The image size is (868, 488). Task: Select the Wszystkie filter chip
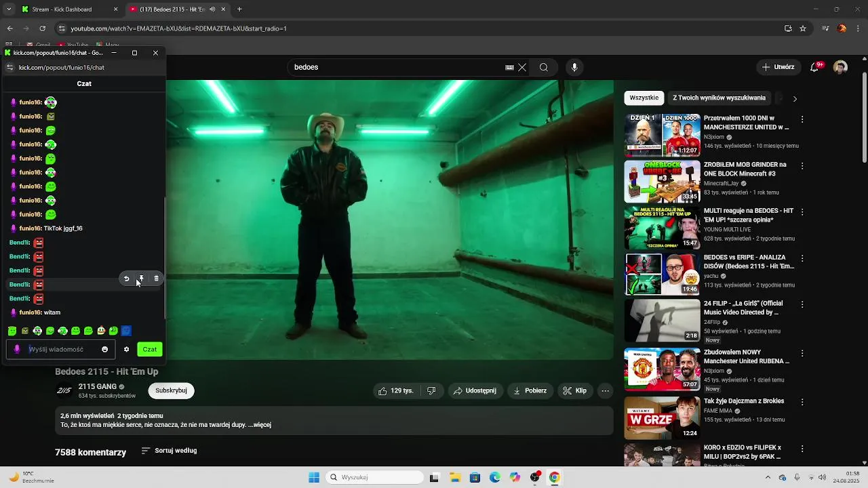click(x=644, y=98)
